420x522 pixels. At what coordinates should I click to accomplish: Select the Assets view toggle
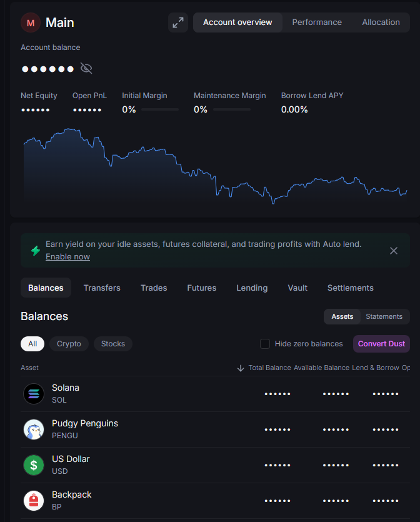(342, 316)
